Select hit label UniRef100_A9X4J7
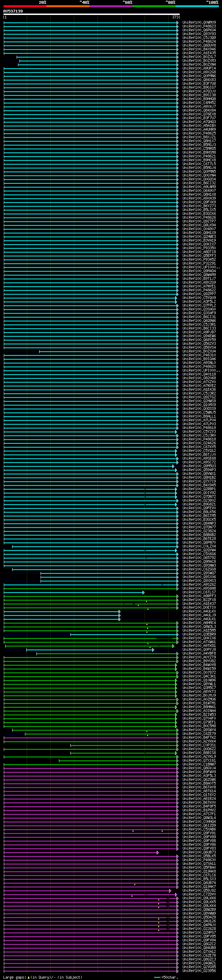222x980 pixels. [199, 106]
